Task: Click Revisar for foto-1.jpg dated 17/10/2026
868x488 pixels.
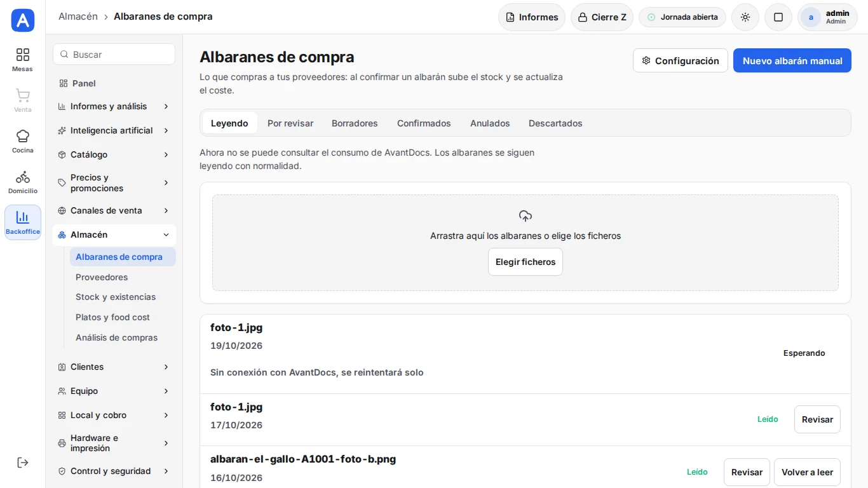Action: [817, 419]
